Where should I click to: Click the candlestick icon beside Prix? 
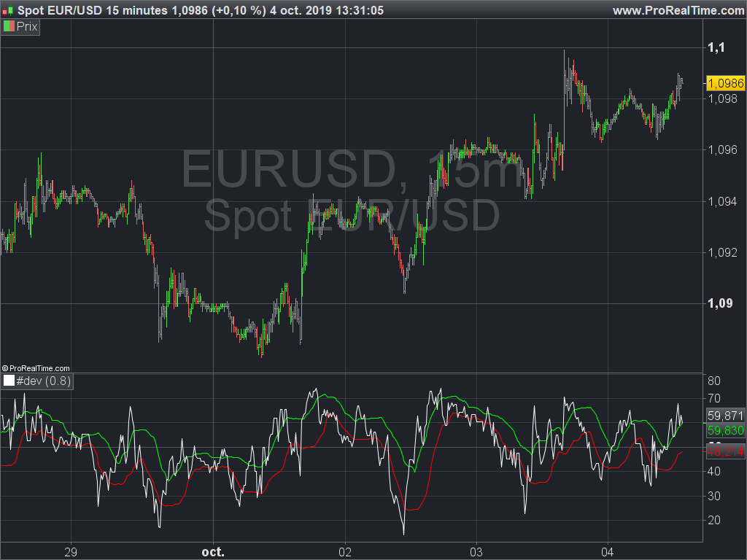click(9, 27)
